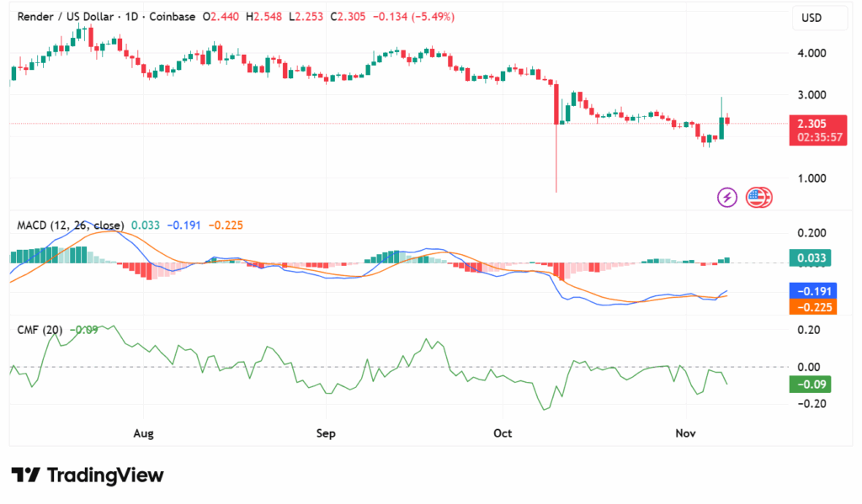Image resolution: width=862 pixels, height=504 pixels.
Task: Click the Aug label on the time axis
Action: coord(143,433)
